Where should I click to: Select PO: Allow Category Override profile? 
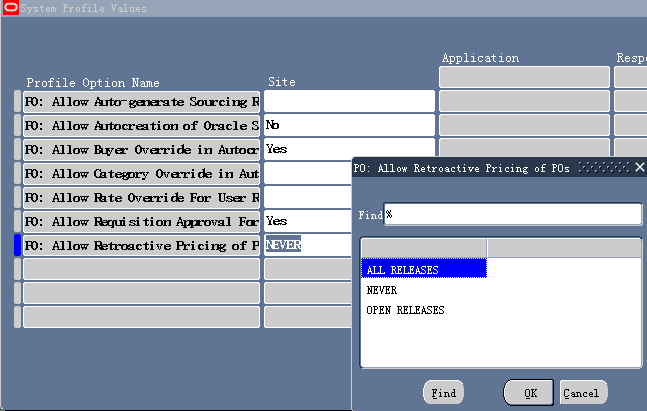click(142, 174)
